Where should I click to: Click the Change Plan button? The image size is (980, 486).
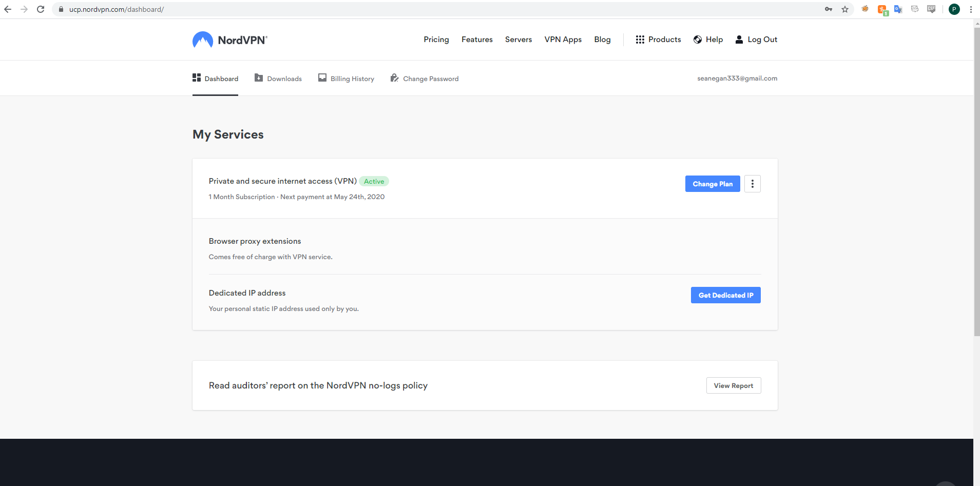coord(713,184)
